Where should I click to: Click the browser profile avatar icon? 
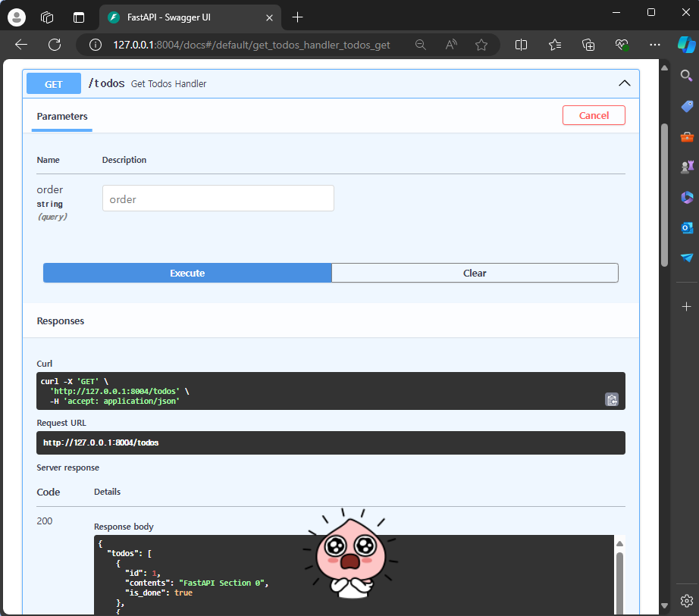coord(17,17)
